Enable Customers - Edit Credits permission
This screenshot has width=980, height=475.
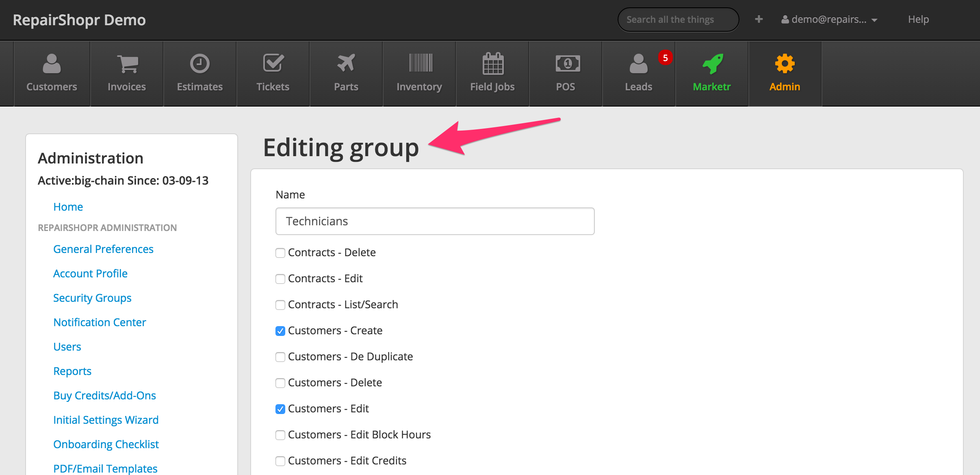[x=280, y=461]
